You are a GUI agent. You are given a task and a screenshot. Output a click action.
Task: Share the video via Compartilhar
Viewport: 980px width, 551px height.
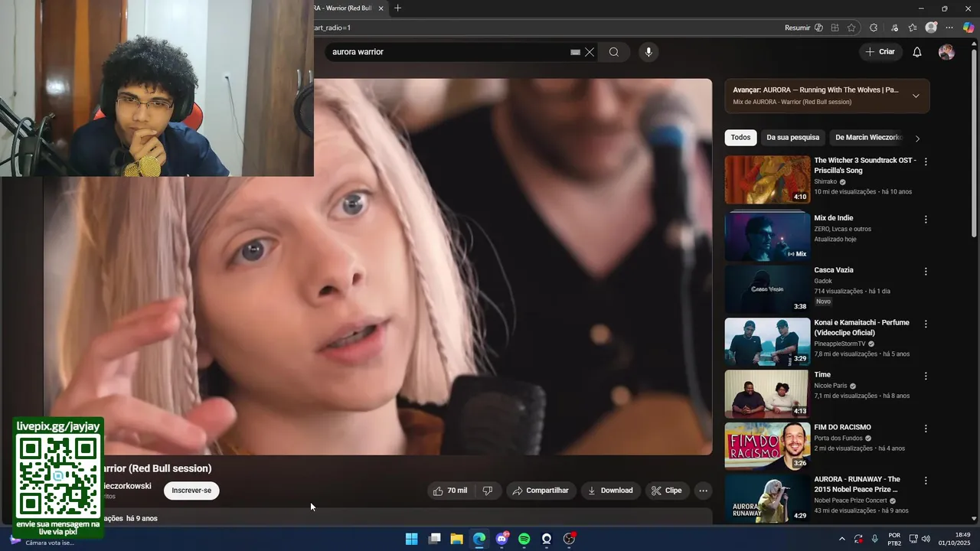click(x=541, y=491)
